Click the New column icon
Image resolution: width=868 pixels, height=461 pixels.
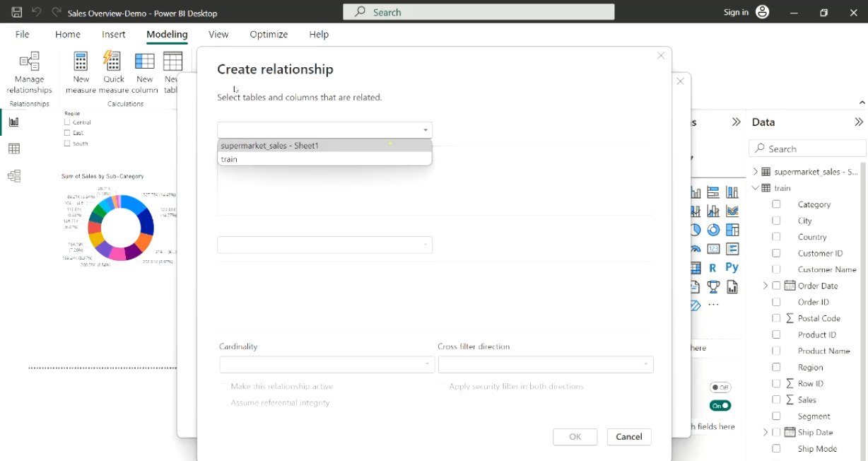(145, 62)
